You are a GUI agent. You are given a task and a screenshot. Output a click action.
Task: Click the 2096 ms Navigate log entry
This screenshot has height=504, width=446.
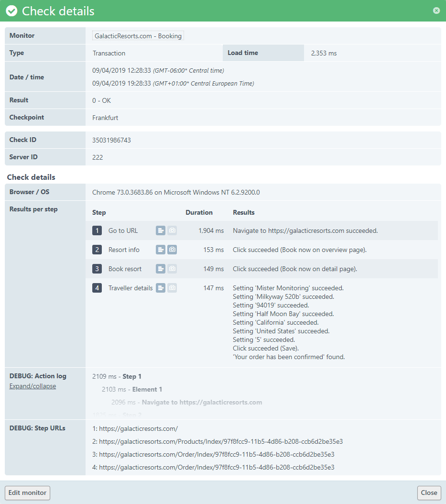[187, 403]
